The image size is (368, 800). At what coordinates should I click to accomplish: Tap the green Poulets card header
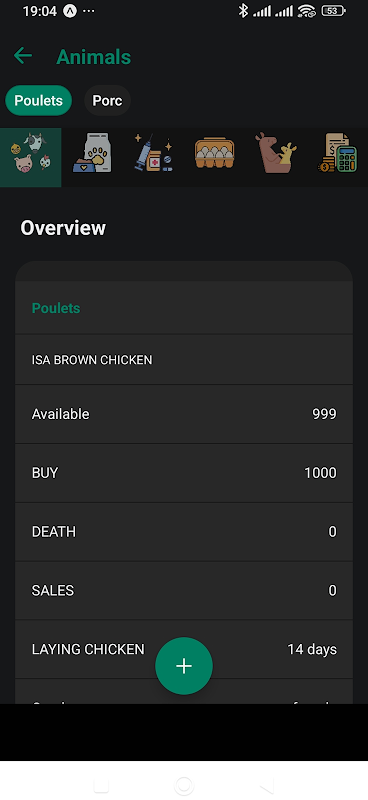point(184,308)
